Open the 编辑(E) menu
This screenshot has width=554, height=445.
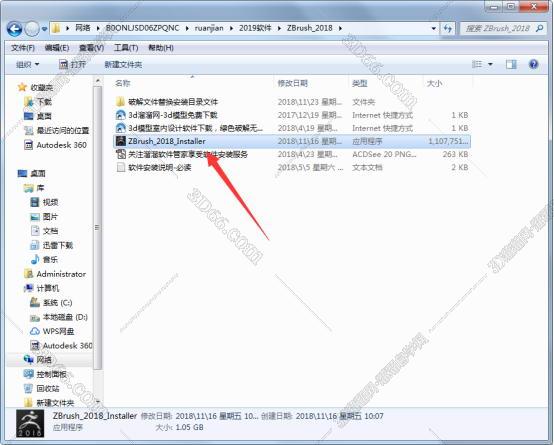pos(57,48)
